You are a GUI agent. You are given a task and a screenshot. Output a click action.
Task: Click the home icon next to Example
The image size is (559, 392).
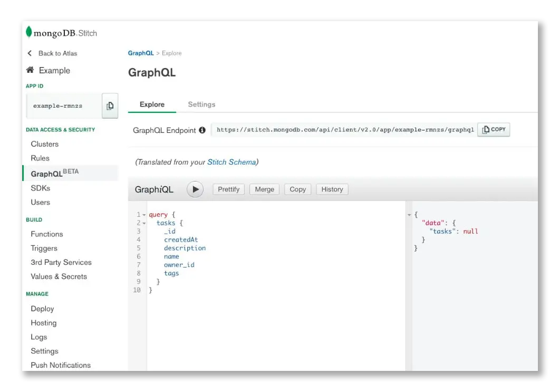point(30,70)
